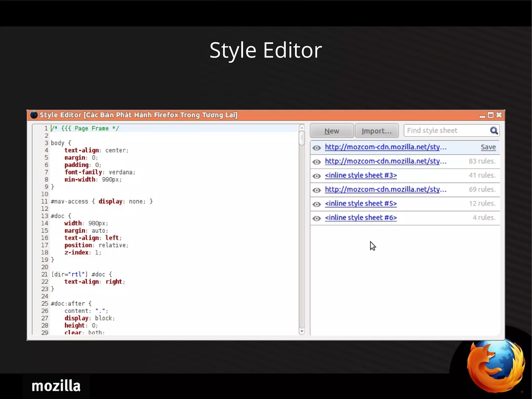Select inline style sheet #6
Screen dimensions: 532x399
pos(361,218)
